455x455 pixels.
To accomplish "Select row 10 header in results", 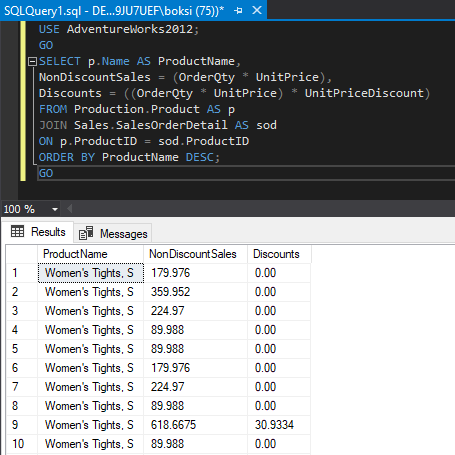I will point(22,444).
